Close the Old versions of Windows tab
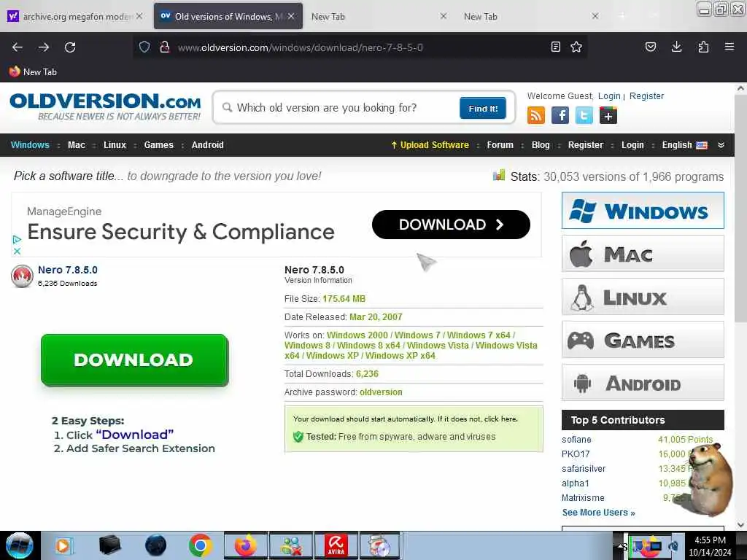 click(x=291, y=16)
